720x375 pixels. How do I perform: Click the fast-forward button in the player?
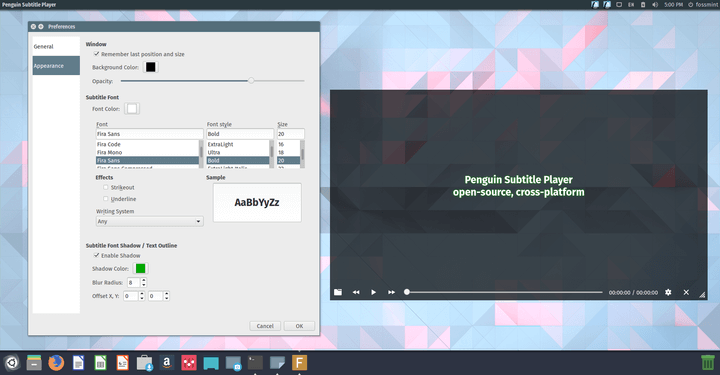pyautogui.click(x=391, y=292)
